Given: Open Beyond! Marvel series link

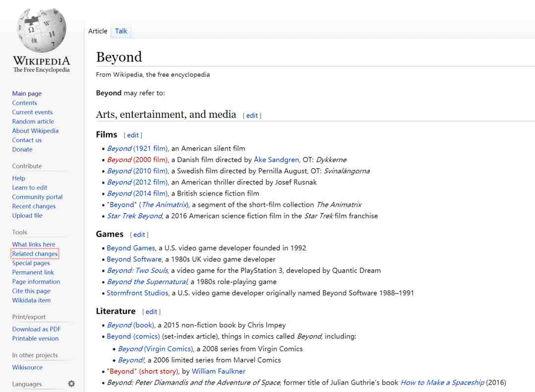Looking at the screenshot, I should click(131, 360).
